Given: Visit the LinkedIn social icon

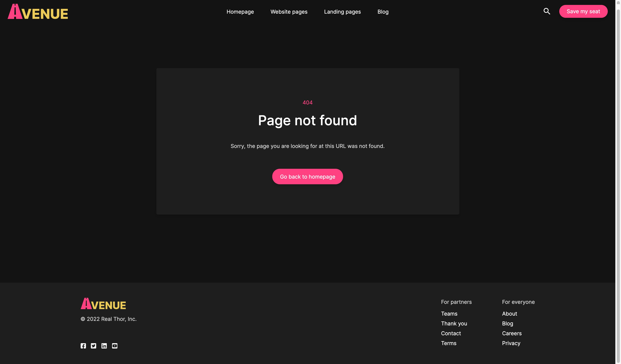Looking at the screenshot, I should tap(104, 346).
